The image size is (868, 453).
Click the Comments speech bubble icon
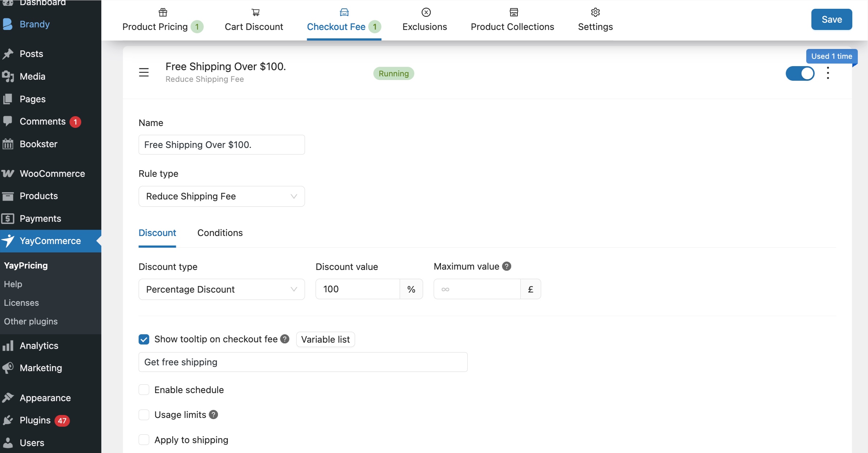pos(8,121)
